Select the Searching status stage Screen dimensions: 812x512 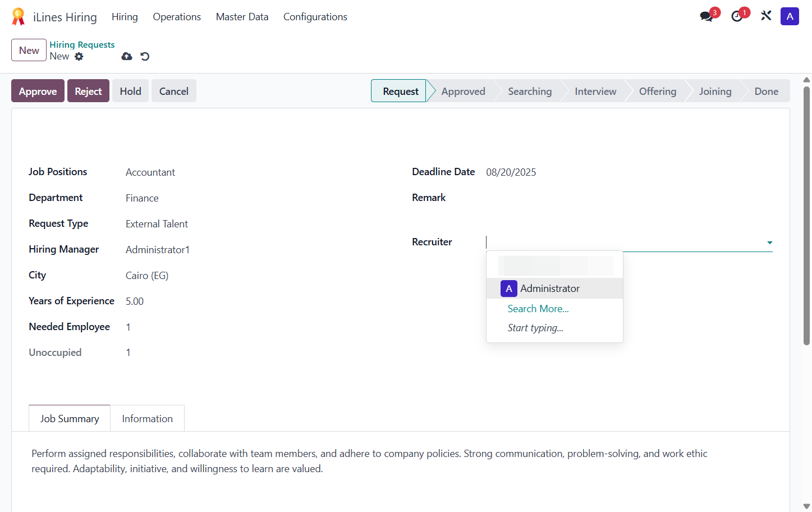point(530,91)
